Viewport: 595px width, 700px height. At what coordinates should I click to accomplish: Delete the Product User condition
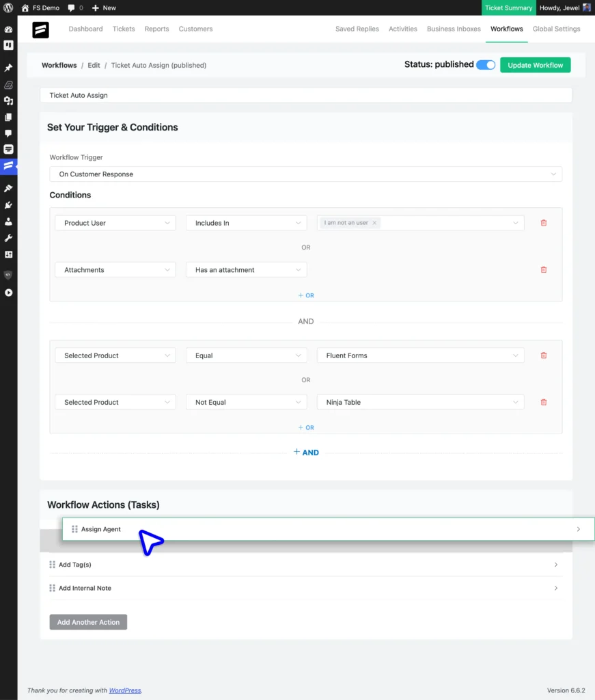[x=544, y=223]
